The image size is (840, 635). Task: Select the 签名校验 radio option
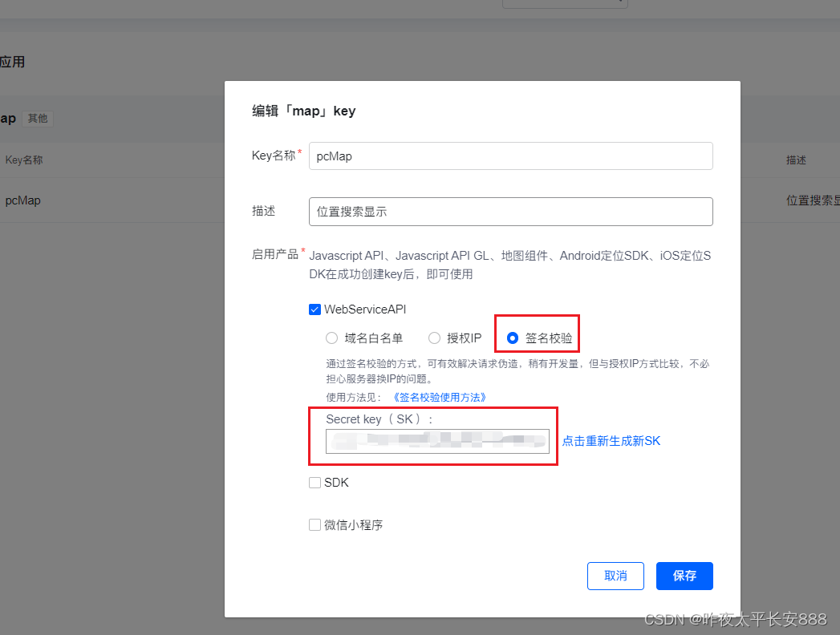[513, 338]
